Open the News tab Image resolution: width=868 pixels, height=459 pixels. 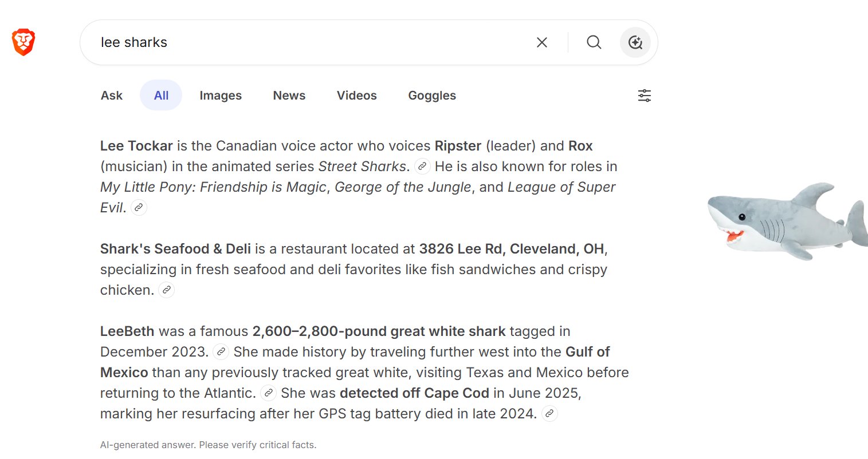[x=289, y=96]
